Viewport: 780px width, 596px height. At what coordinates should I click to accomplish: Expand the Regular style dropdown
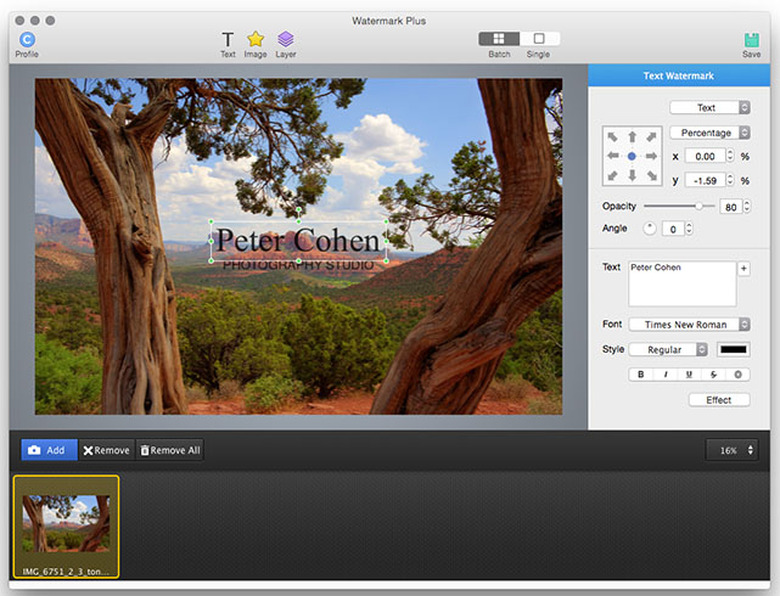(x=668, y=350)
